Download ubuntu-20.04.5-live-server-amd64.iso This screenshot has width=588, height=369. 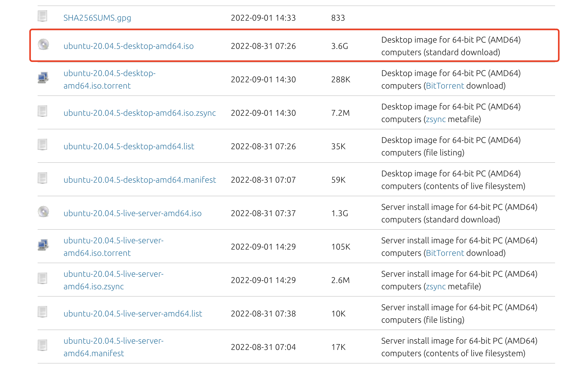point(132,213)
